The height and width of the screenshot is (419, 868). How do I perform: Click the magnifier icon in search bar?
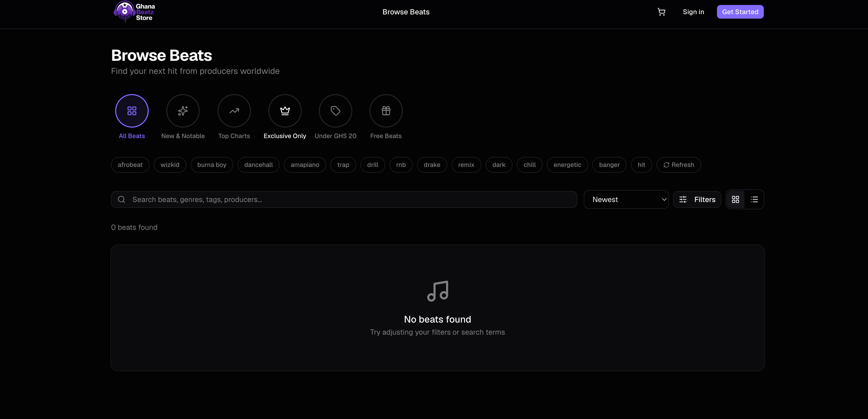coord(122,199)
